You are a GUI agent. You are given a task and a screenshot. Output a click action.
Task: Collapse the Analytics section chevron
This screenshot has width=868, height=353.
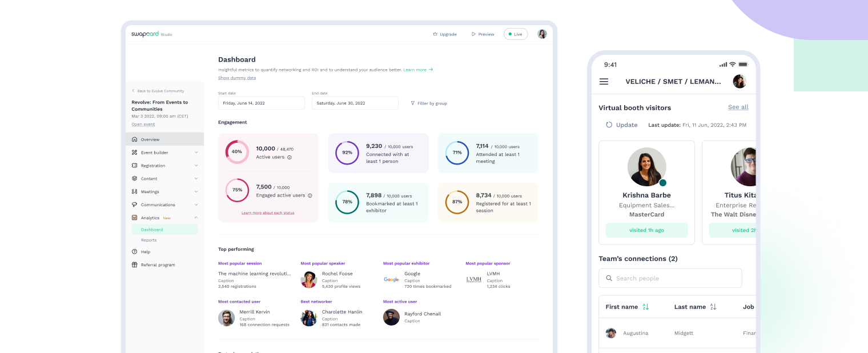pos(196,218)
